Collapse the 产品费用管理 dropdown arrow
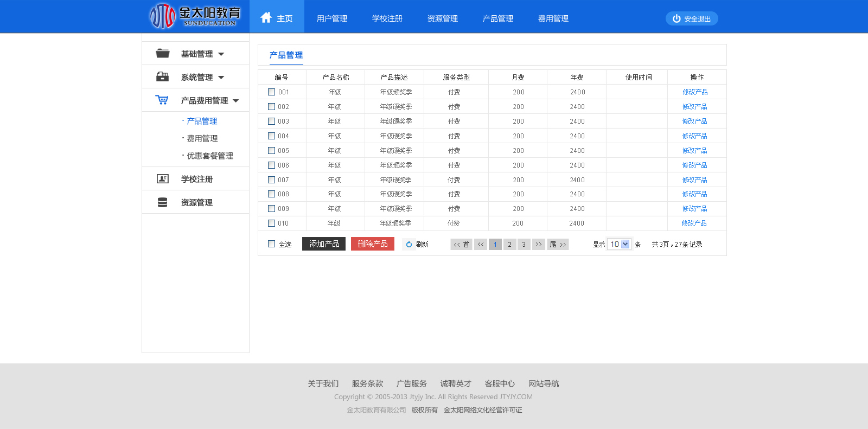The height and width of the screenshot is (429, 868). pyautogui.click(x=235, y=101)
